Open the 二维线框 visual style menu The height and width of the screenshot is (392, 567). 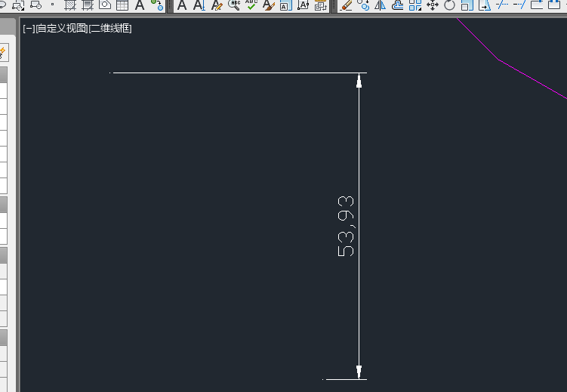pyautogui.click(x=110, y=28)
